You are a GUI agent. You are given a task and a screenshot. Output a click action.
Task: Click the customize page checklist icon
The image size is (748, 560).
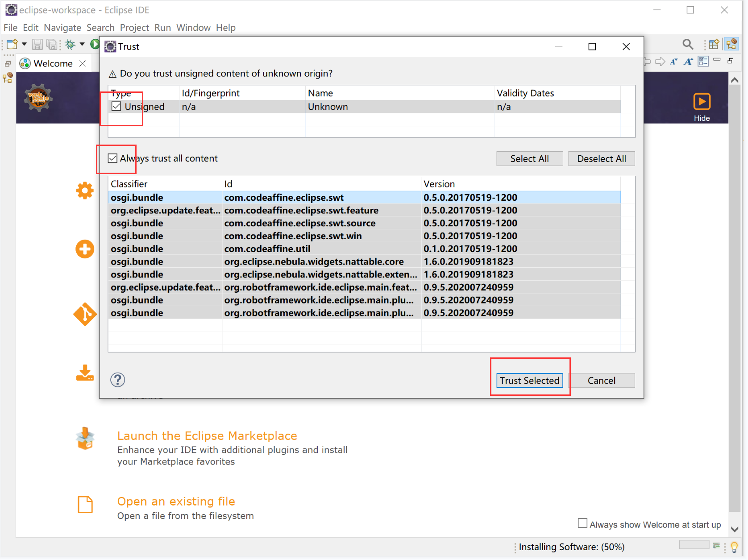pos(703,61)
